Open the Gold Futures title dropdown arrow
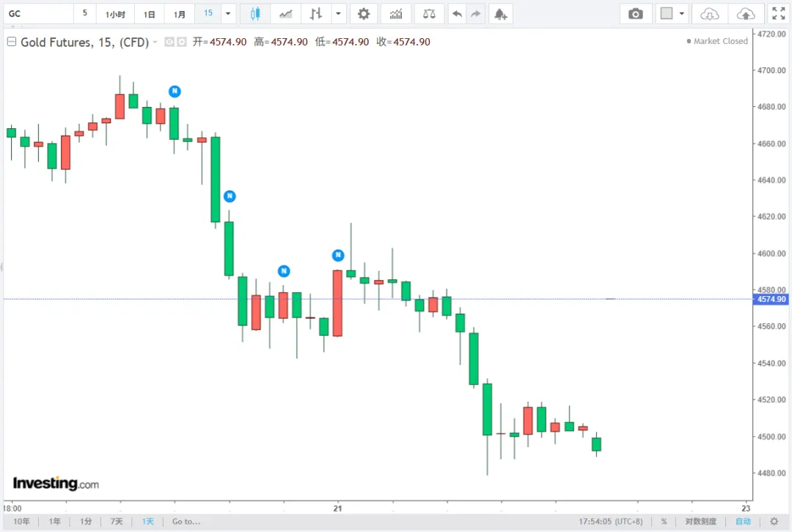Screen dimensions: 792x532 (155, 43)
